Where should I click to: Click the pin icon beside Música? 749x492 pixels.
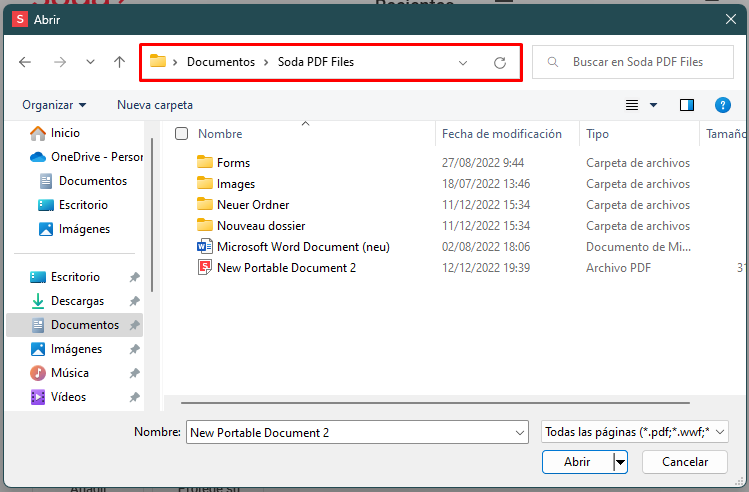pyautogui.click(x=135, y=373)
